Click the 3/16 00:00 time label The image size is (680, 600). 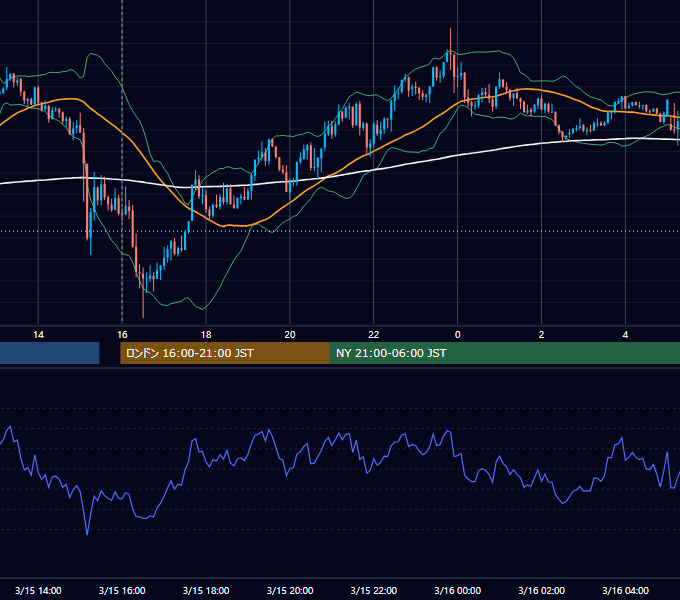click(458, 590)
